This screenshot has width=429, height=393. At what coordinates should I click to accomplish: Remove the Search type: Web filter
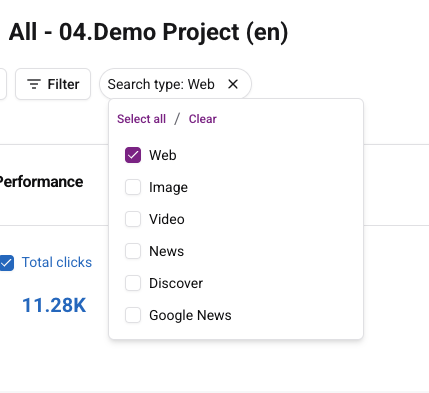233,84
